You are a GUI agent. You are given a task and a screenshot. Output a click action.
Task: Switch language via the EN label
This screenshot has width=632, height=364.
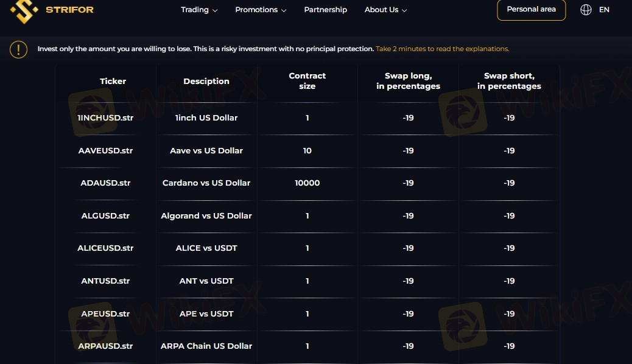click(604, 10)
